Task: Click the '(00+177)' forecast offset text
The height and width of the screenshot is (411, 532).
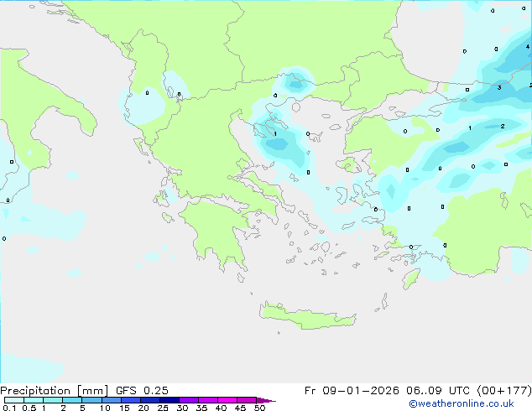Action: point(504,391)
